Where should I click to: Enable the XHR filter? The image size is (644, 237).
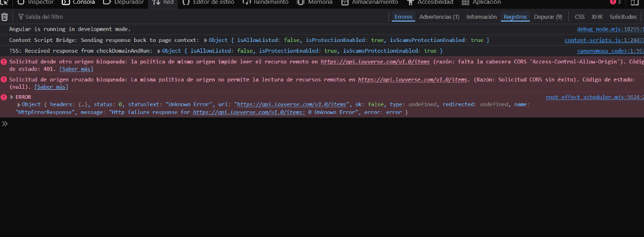[597, 17]
